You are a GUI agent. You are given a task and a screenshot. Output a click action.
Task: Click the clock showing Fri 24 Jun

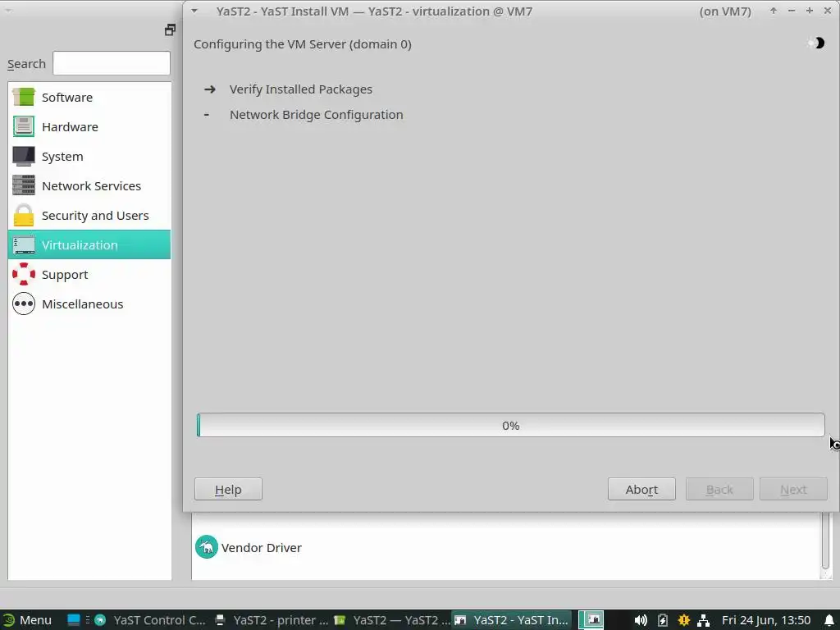click(766, 620)
